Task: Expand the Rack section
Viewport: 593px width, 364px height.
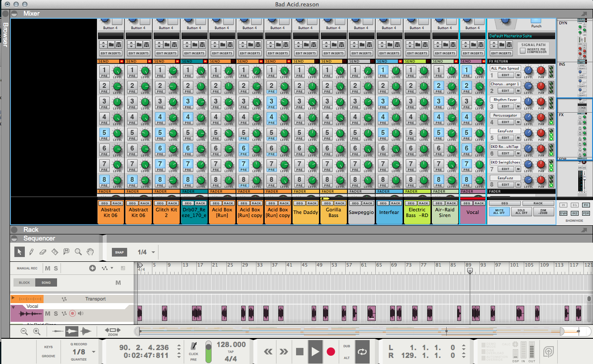Action: (x=15, y=230)
